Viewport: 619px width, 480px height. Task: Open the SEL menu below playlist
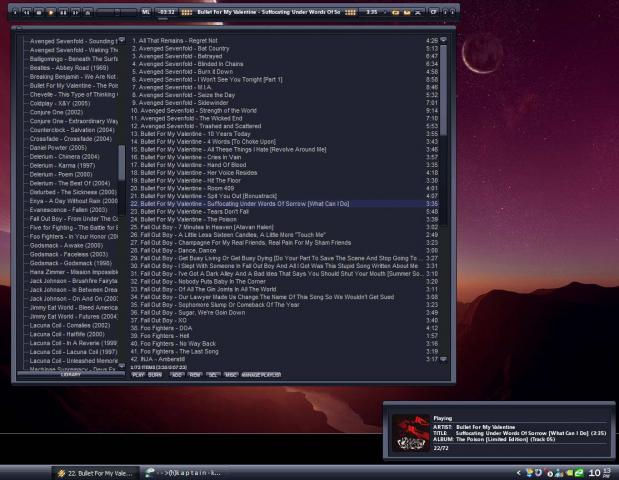click(x=213, y=375)
